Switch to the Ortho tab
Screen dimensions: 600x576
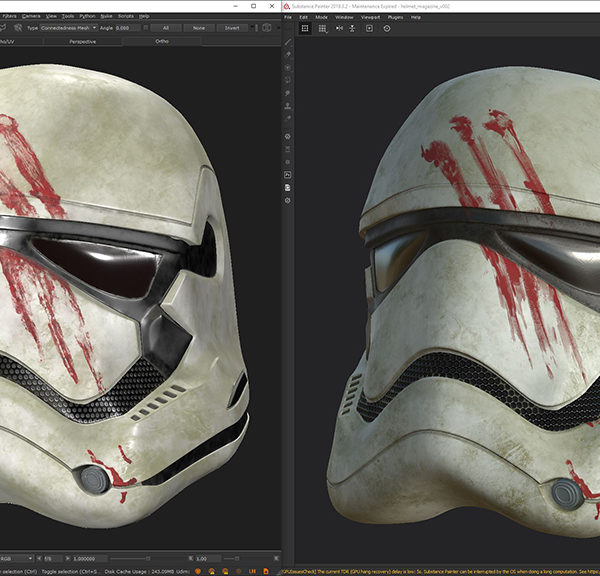tap(162, 41)
